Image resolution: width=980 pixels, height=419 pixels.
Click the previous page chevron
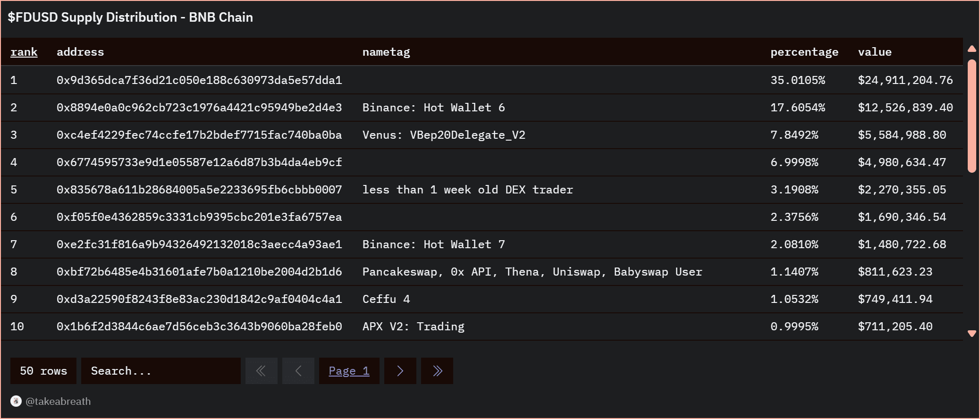pos(298,371)
